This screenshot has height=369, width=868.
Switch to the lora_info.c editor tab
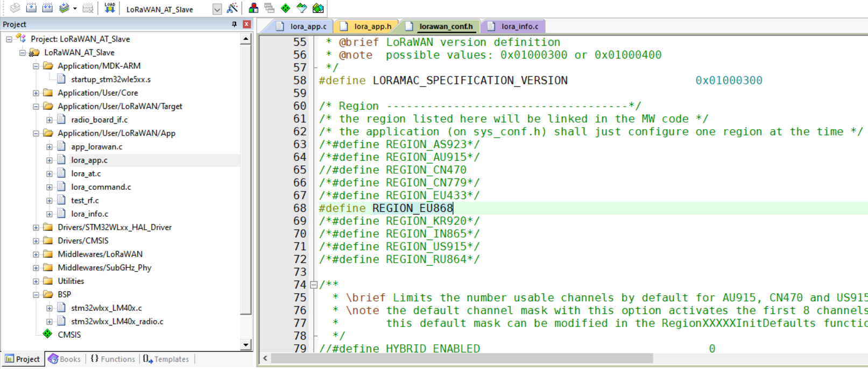coord(514,26)
